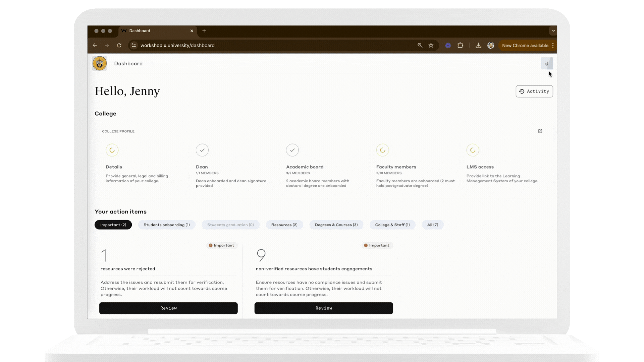Viewport: 644px width, 362px height.
Task: Click the Details progress circle icon
Action: 112,150
